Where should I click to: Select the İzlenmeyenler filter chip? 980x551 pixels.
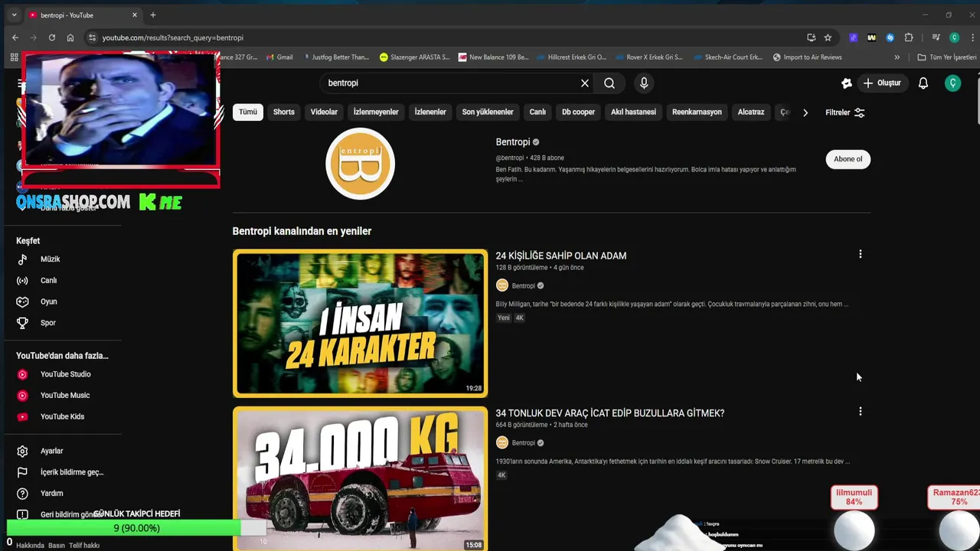[x=376, y=112]
